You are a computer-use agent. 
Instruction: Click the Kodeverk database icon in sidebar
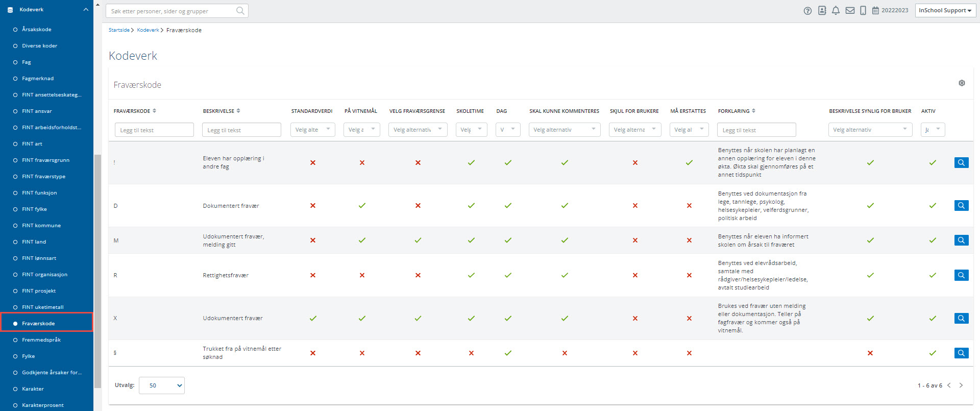click(10, 10)
